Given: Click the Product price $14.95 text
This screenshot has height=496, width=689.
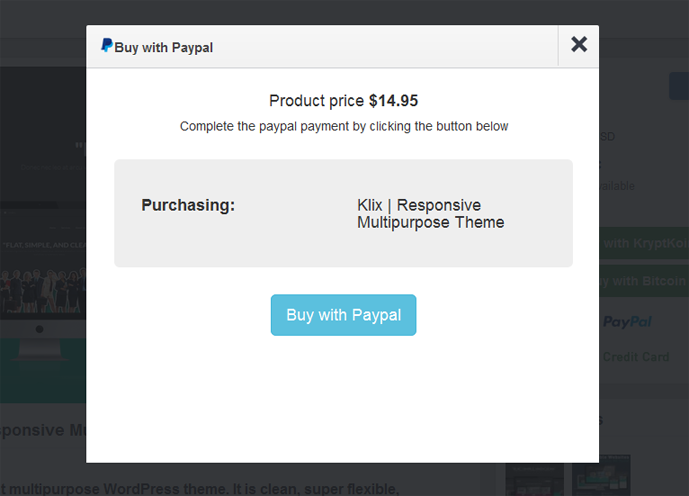Looking at the screenshot, I should 343,101.
